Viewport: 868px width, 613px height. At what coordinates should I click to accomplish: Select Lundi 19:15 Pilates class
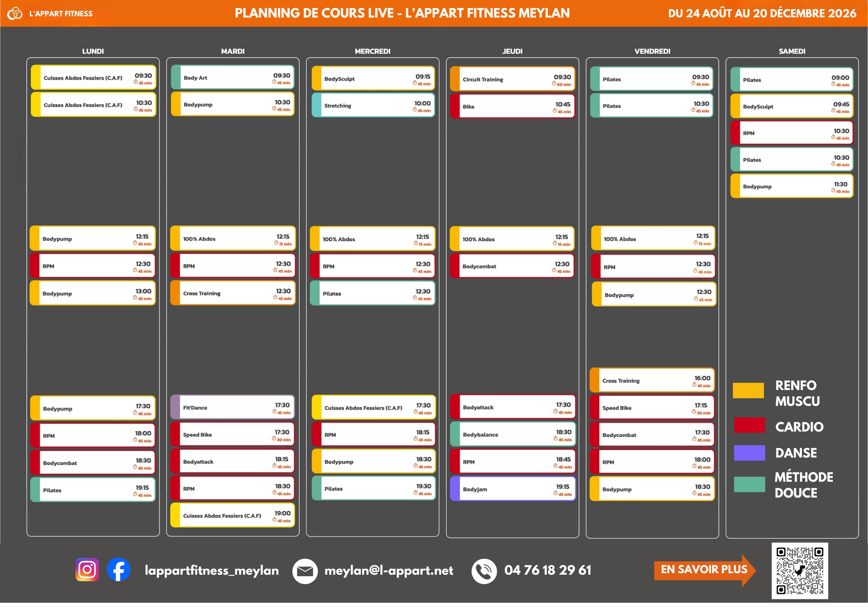click(93, 490)
